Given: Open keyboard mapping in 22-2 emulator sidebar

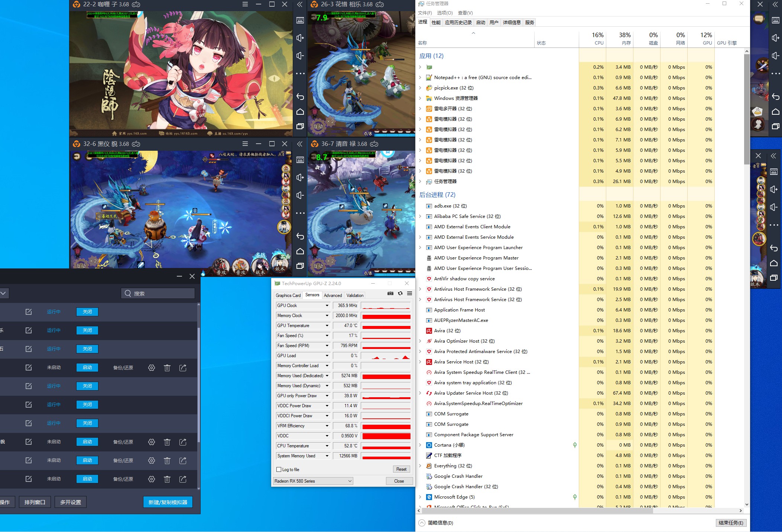Looking at the screenshot, I should point(300,20).
